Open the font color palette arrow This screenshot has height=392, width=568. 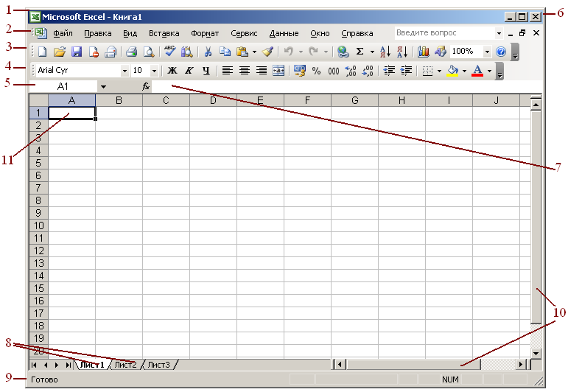click(489, 71)
